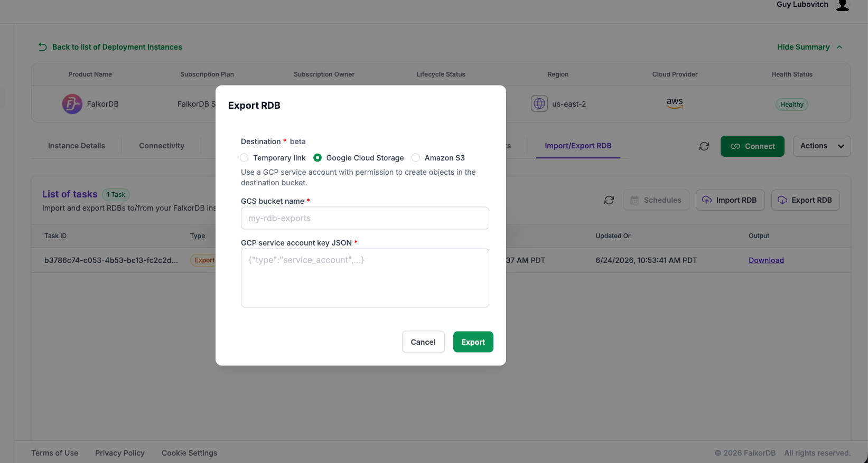Viewport: 868px width, 463px height.
Task: Cancel the Export RDB dialog
Action: tap(423, 342)
